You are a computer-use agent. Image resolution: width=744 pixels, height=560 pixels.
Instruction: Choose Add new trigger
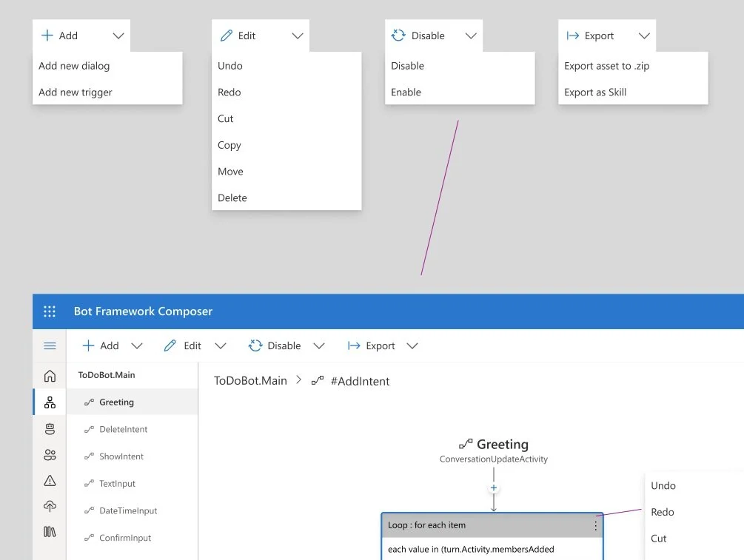point(107,92)
